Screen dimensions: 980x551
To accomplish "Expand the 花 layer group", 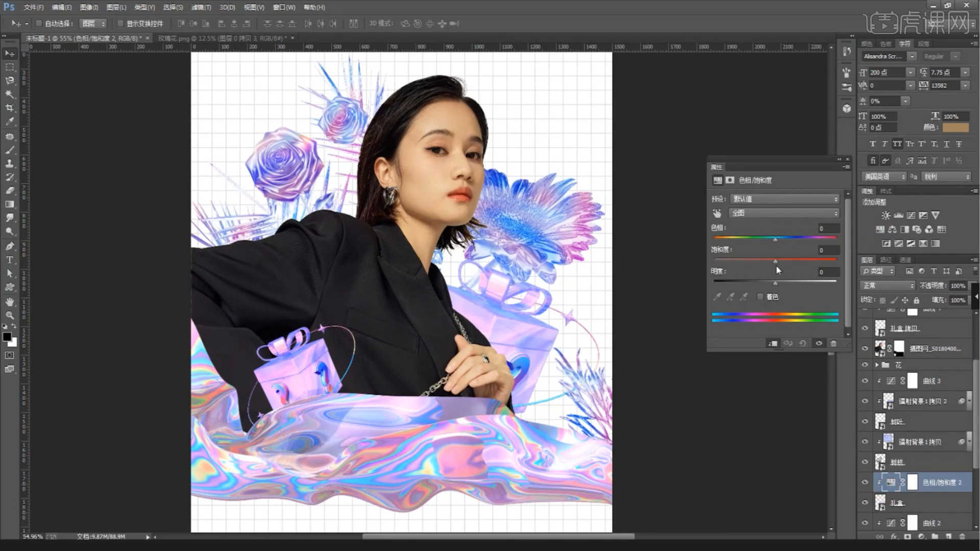I will 877,365.
